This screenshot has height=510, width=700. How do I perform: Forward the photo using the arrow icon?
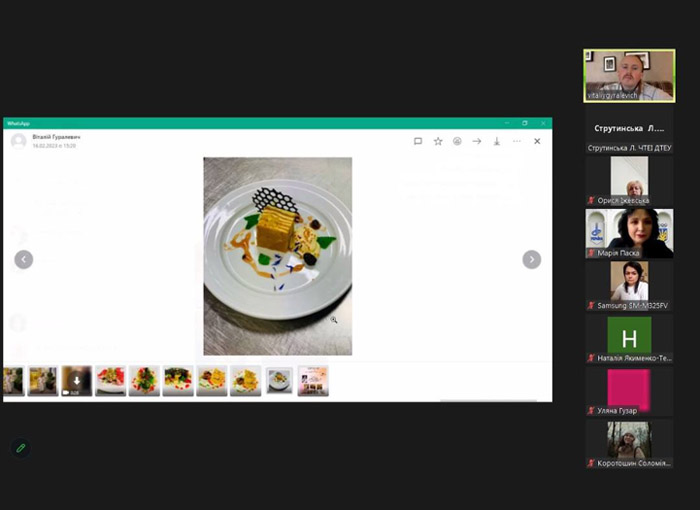coord(477,141)
